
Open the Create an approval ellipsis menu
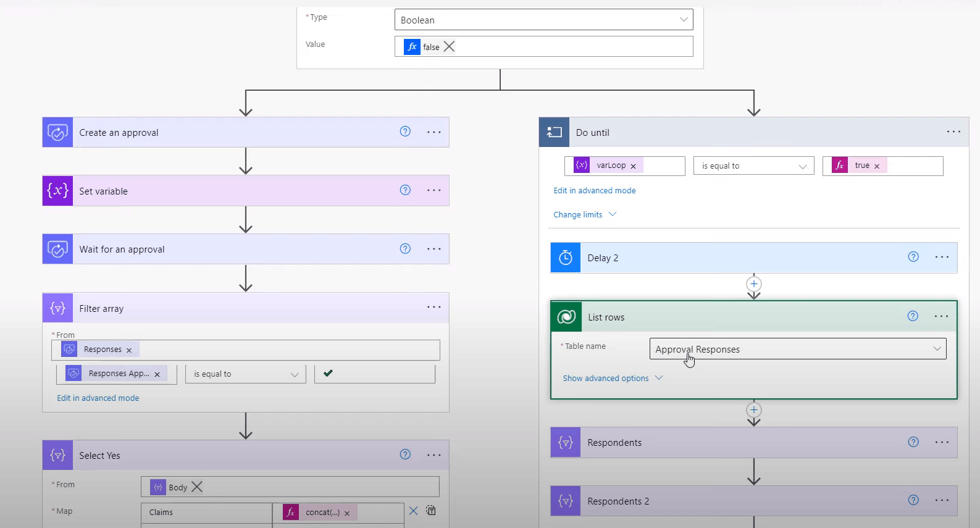coord(434,132)
